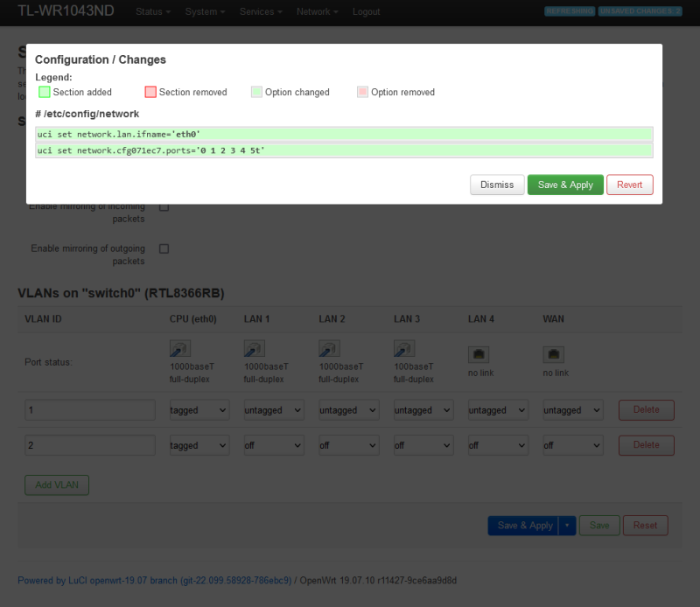Open VLAN 2 LAN 2 off dropdown
Viewport: 700px width, 607px height.
coord(349,445)
